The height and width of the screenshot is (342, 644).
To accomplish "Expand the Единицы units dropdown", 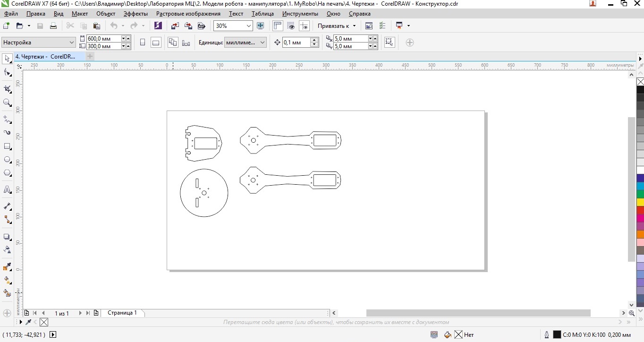I will [263, 43].
